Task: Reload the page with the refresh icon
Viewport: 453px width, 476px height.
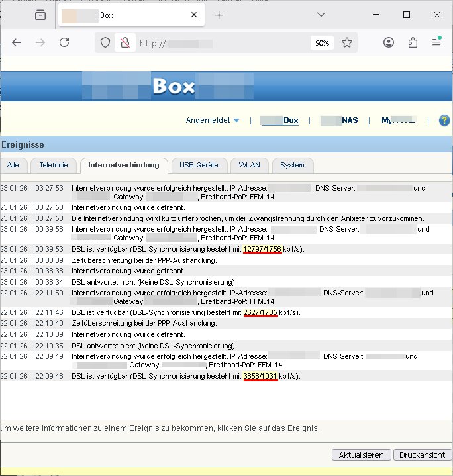Action: (64, 42)
